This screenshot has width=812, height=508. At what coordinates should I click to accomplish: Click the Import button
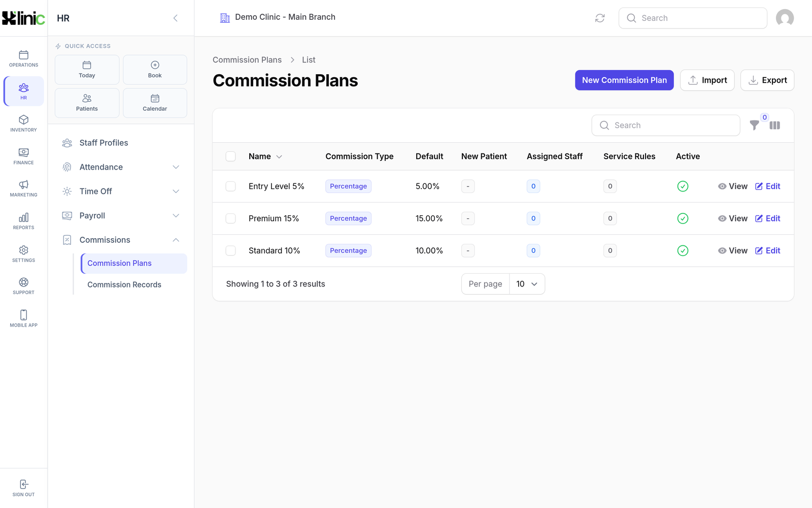707,80
